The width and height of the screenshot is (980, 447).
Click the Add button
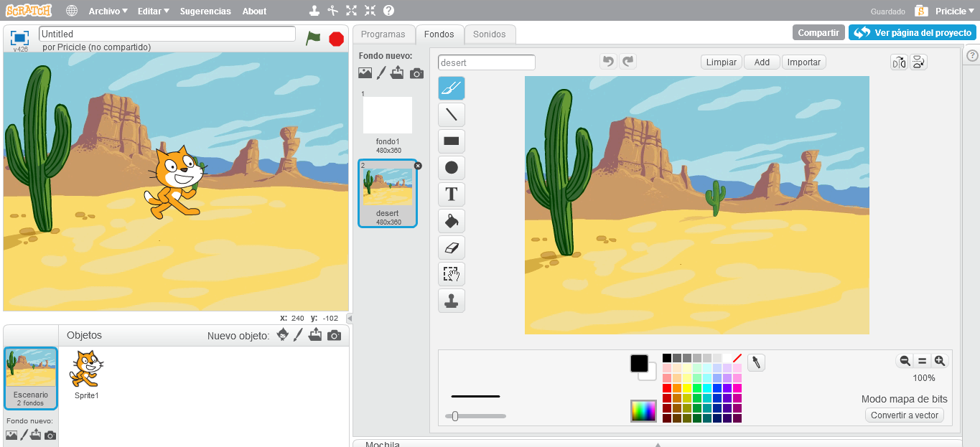[x=762, y=62]
